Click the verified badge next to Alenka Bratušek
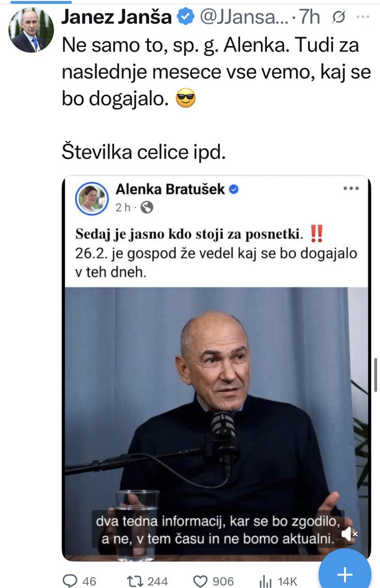The width and height of the screenshot is (380, 588). (234, 189)
